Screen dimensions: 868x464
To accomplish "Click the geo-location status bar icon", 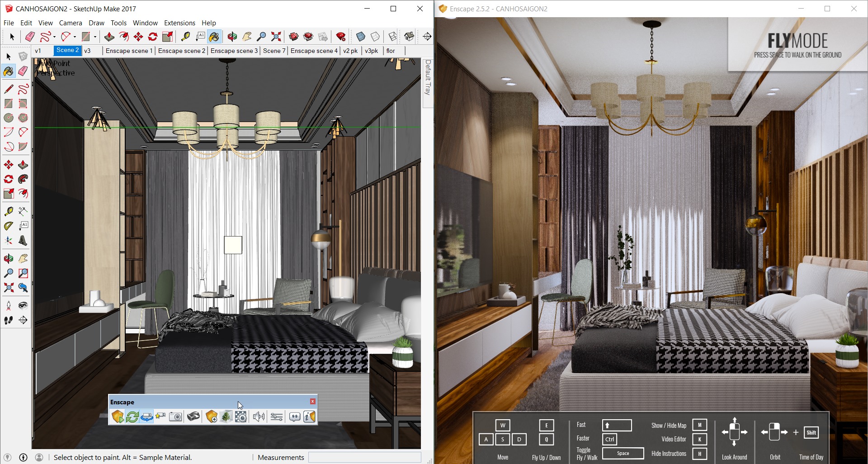I will coord(7,457).
